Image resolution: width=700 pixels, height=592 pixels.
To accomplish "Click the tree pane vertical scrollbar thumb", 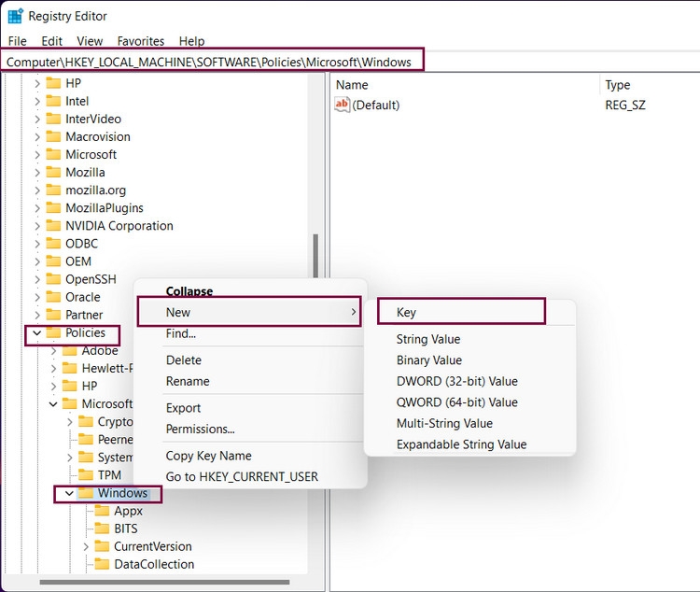I will (x=315, y=255).
